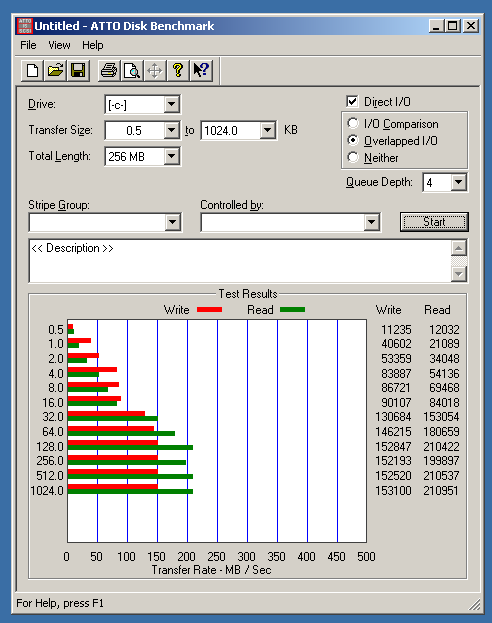Viewport: 492px width, 623px height.
Task: Expand the Drive dropdown showing [-c-]
Action: tap(171, 104)
